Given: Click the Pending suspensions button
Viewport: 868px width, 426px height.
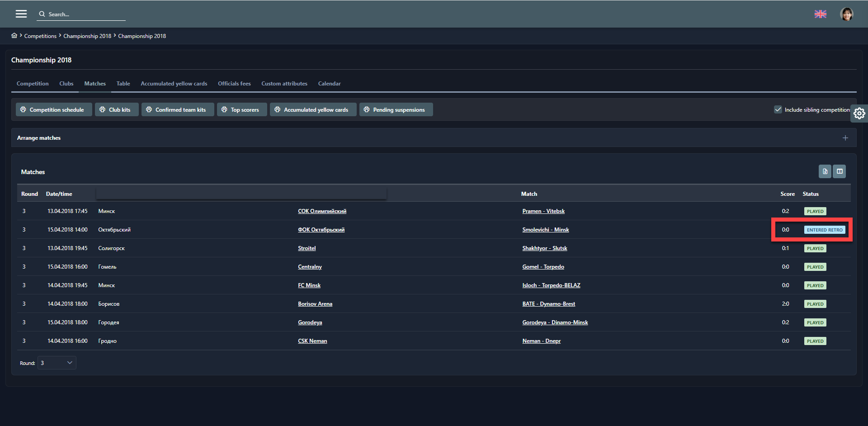Looking at the screenshot, I should click(x=396, y=110).
